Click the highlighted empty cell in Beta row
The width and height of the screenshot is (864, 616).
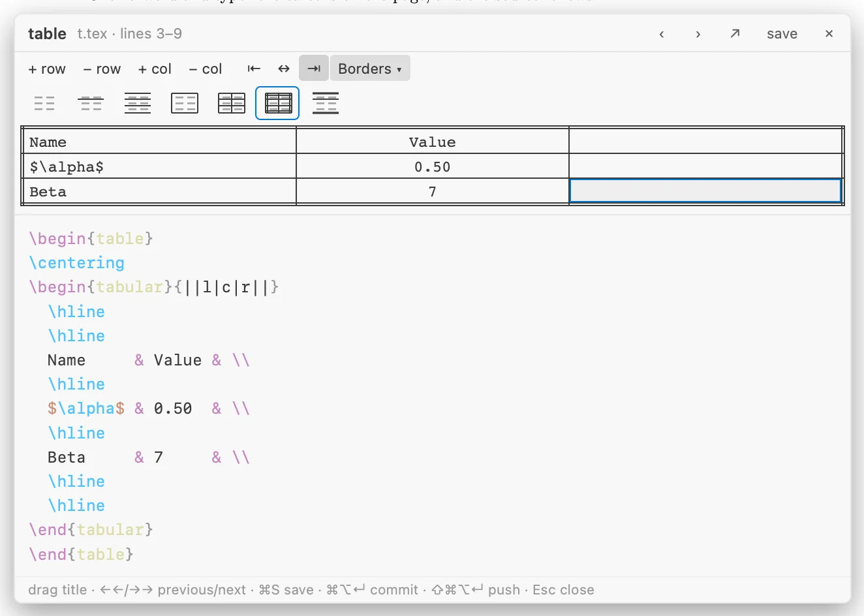pos(705,191)
